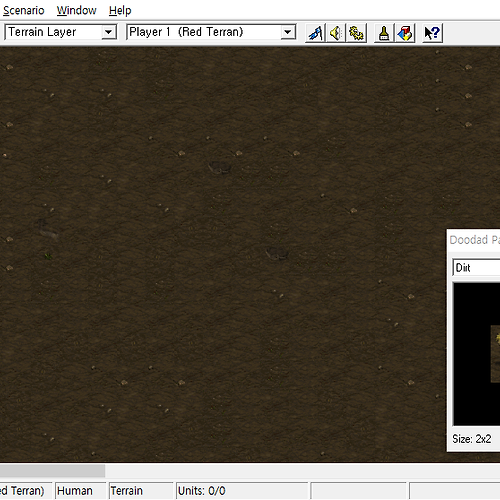The image size is (500, 500).
Task: Open the Scenario menu
Action: click(x=23, y=11)
